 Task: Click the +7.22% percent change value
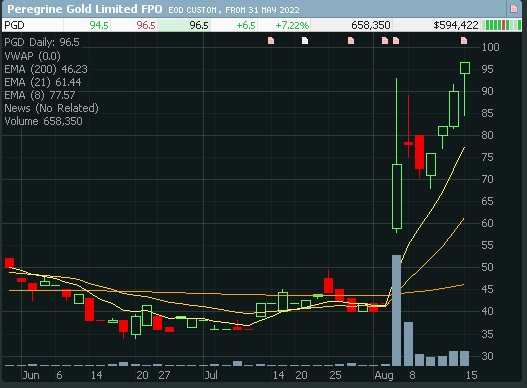point(292,25)
